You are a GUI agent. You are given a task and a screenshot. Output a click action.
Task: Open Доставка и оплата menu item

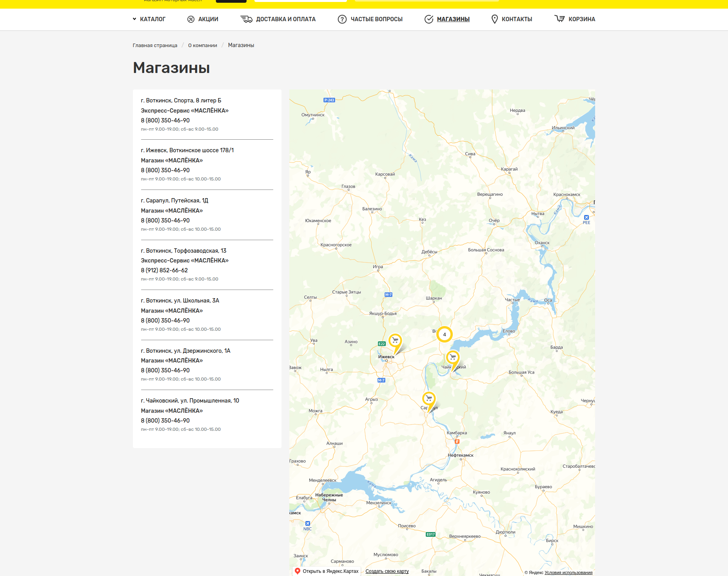[286, 19]
